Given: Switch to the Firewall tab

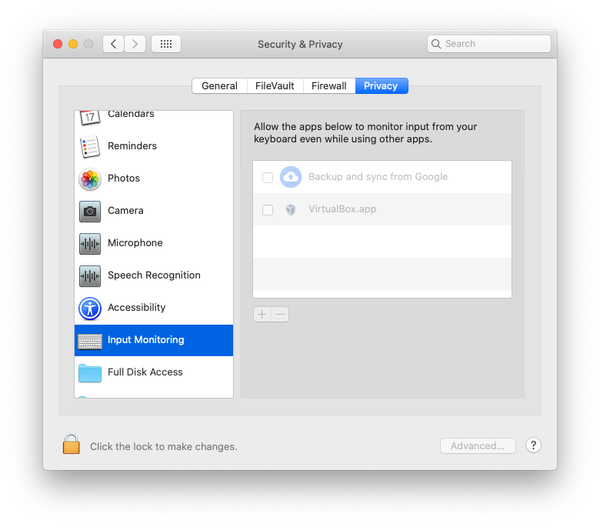Looking at the screenshot, I should 329,86.
